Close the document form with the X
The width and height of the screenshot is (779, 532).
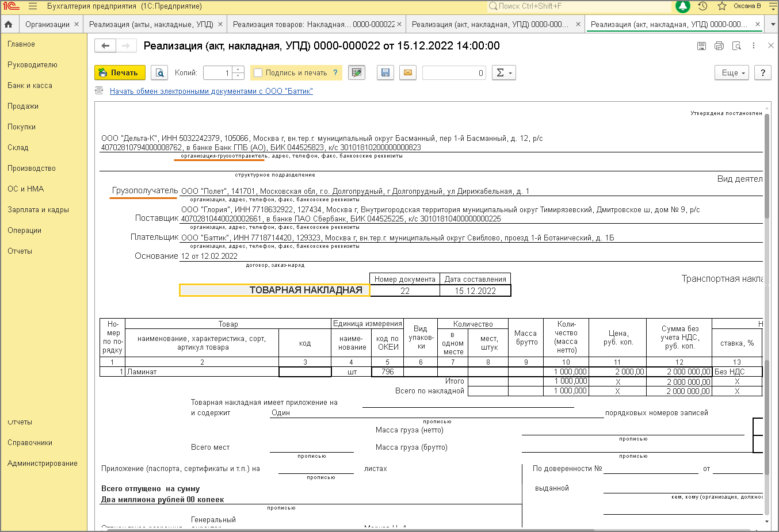point(771,46)
